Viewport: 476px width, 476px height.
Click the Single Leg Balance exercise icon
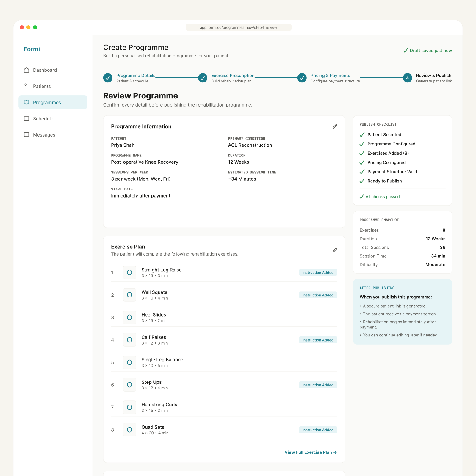(x=129, y=362)
